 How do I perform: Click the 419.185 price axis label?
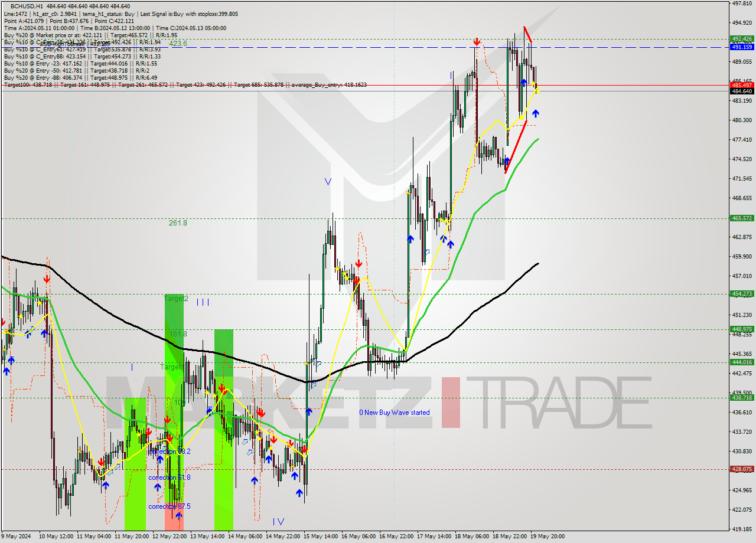point(742,529)
